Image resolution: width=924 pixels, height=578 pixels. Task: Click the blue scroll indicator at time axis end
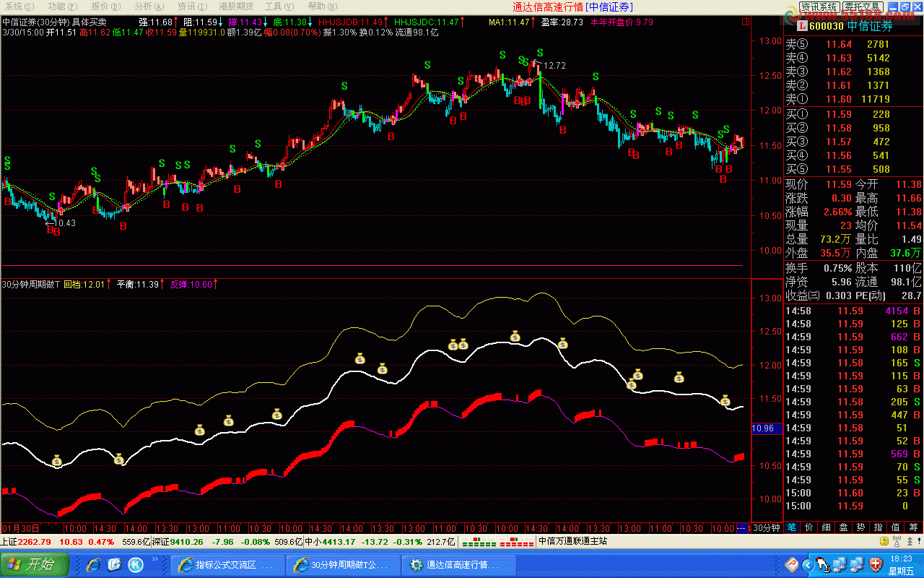[x=742, y=528]
